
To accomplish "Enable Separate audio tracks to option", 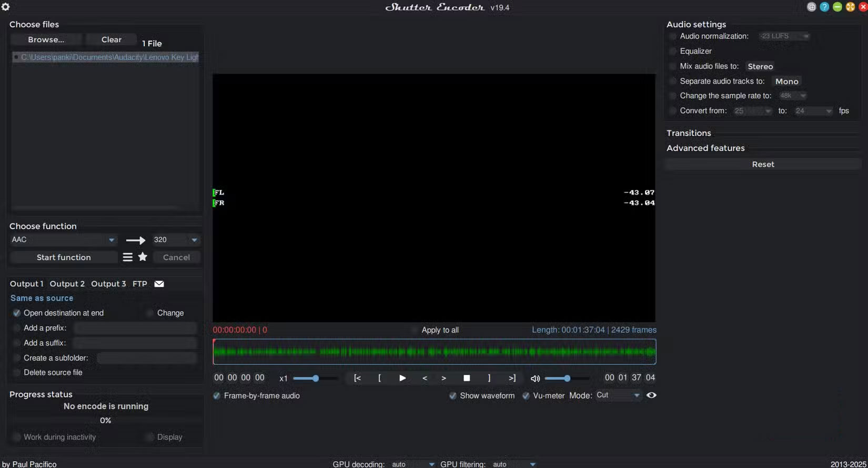I will click(673, 81).
